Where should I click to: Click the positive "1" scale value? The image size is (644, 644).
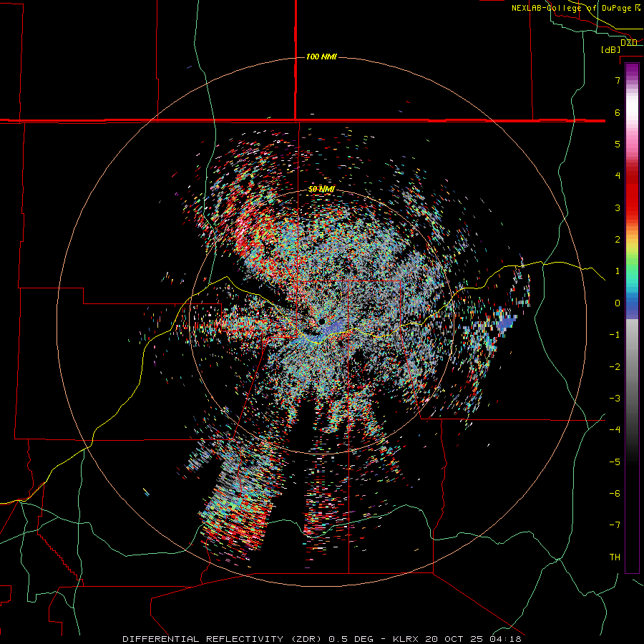(x=618, y=271)
